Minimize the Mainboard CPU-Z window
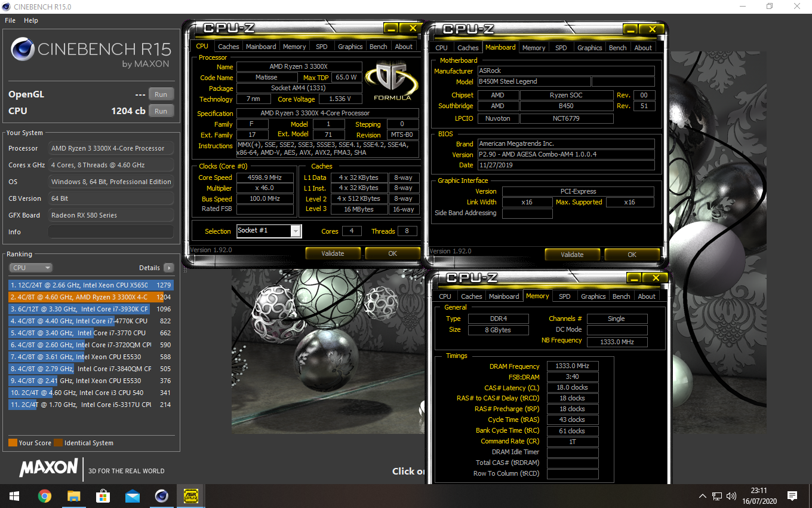 tap(630, 29)
